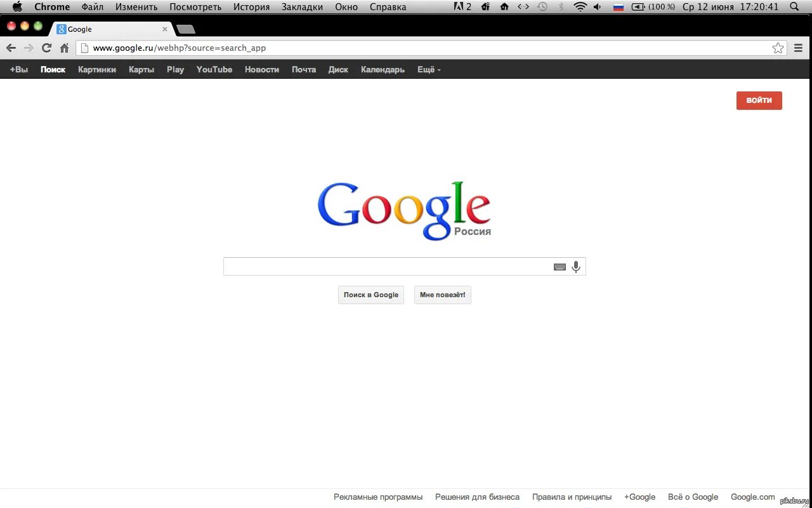Click the page icon in the address bar

click(84, 48)
